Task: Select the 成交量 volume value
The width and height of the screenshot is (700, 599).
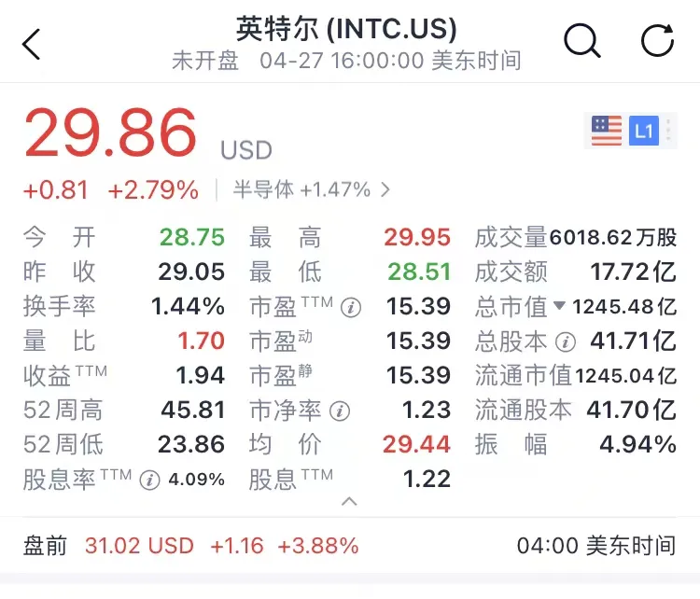Action: coord(613,238)
